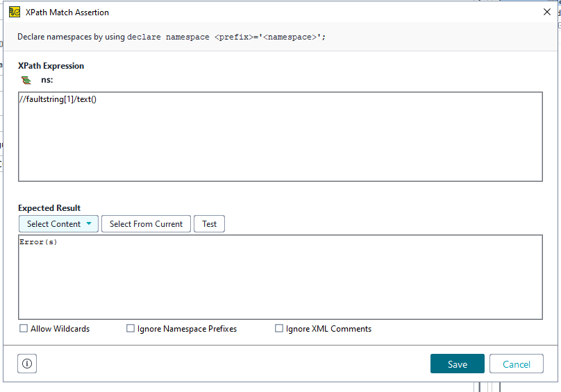Click the arrow on Select Content
Screen dimensions: 561x392
(x=89, y=224)
